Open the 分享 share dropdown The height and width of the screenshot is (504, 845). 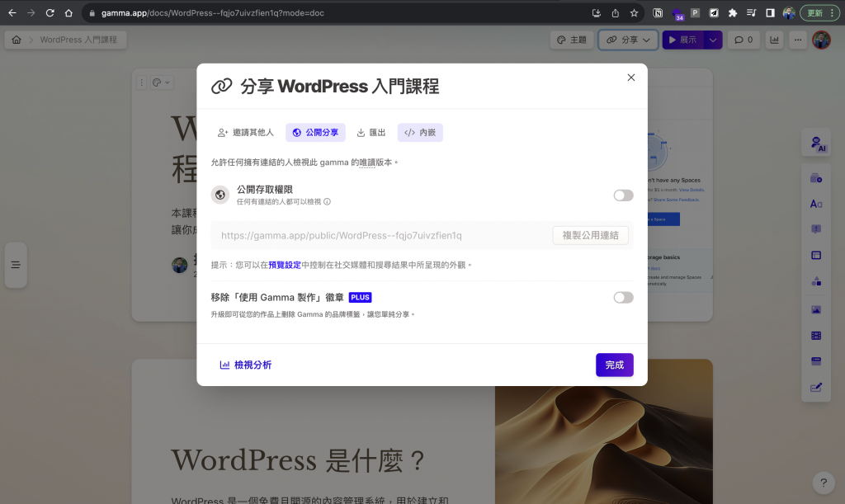click(x=628, y=40)
